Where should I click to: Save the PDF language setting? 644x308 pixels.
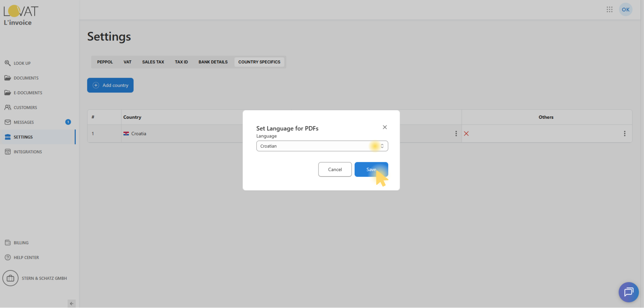[x=371, y=170]
